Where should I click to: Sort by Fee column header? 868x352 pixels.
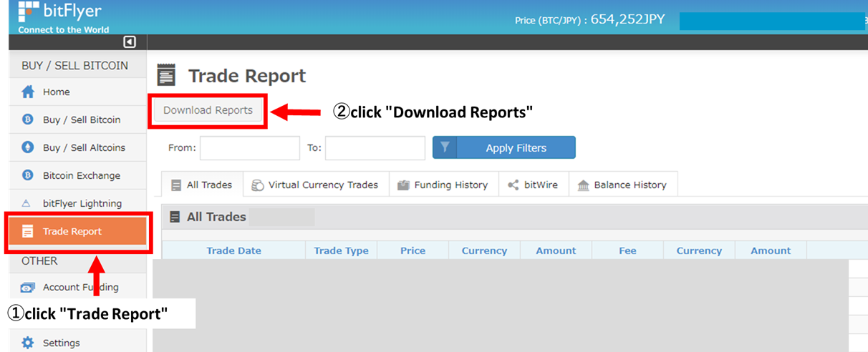(628, 250)
